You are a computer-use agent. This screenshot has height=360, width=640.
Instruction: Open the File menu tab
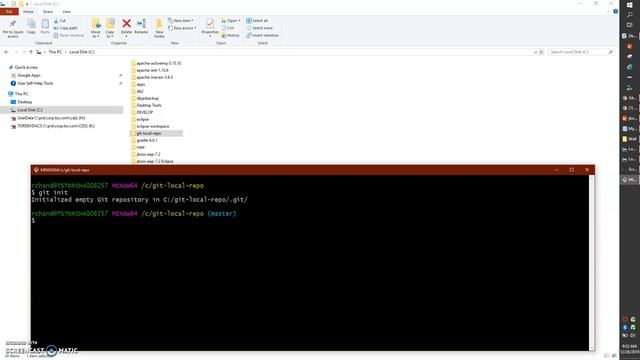point(9,11)
